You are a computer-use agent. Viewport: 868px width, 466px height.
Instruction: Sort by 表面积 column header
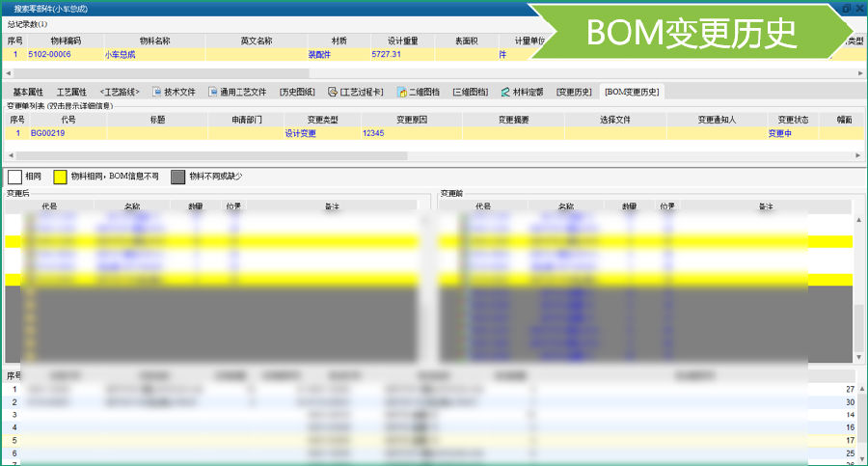[x=466, y=41]
